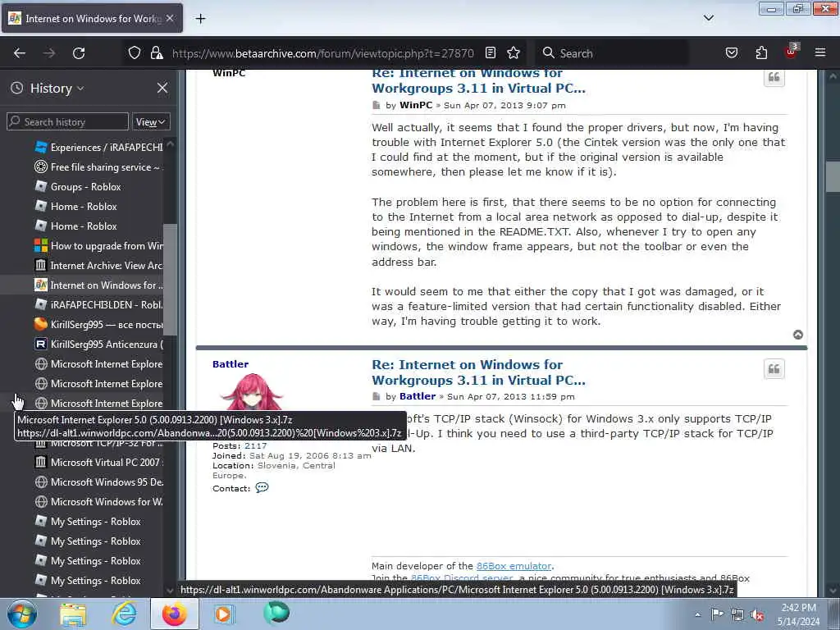
Task: Open Groups - Roblox history entry
Action: [78, 187]
